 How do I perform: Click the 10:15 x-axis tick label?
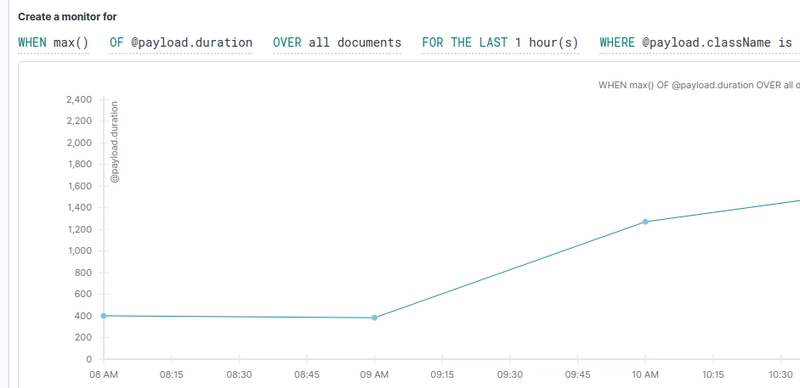pos(713,375)
